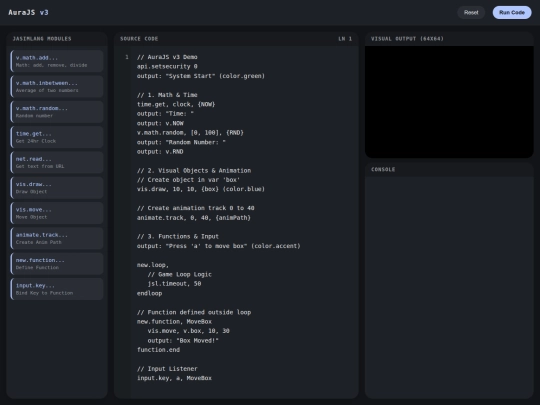This screenshot has height=405, width=540.
Task: Click the "new.loop," code line
Action: point(153,265)
